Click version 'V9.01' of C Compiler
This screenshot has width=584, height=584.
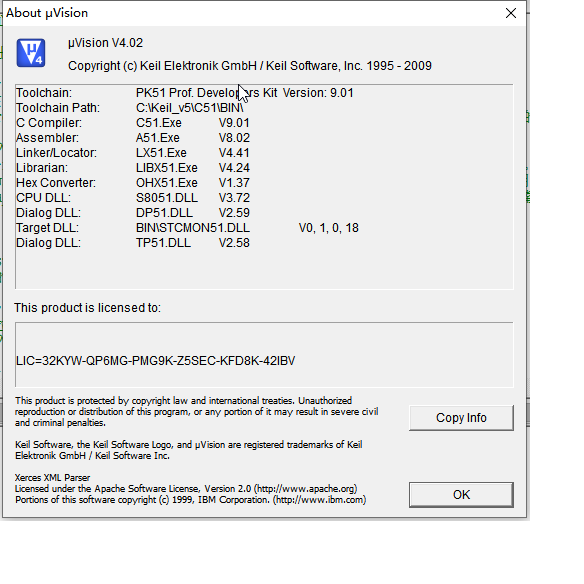(x=234, y=123)
